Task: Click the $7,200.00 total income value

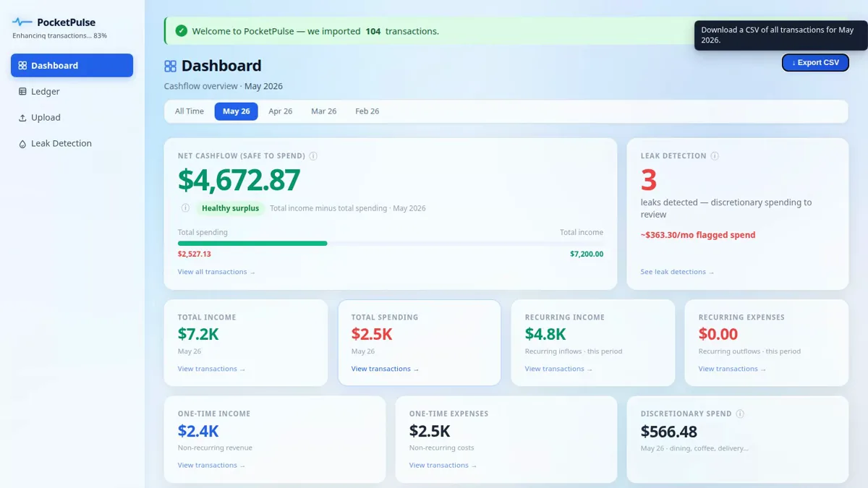Action: [x=587, y=254]
